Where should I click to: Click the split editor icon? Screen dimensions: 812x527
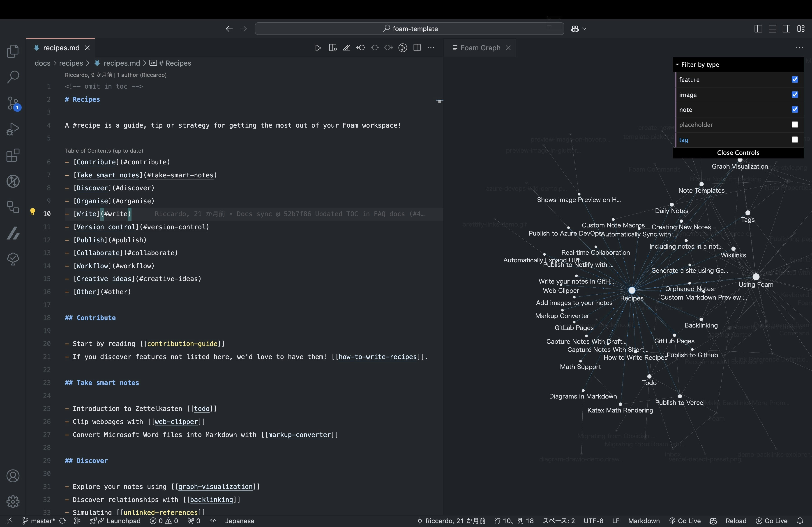point(417,48)
